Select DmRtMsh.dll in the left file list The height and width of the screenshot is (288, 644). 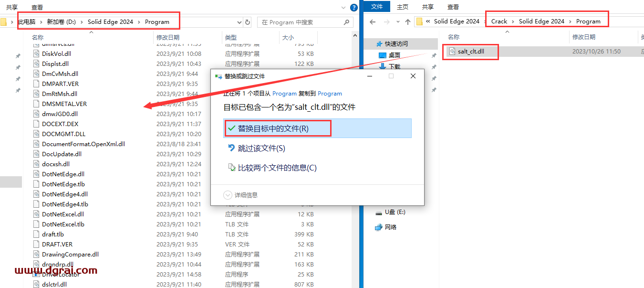[x=60, y=94]
